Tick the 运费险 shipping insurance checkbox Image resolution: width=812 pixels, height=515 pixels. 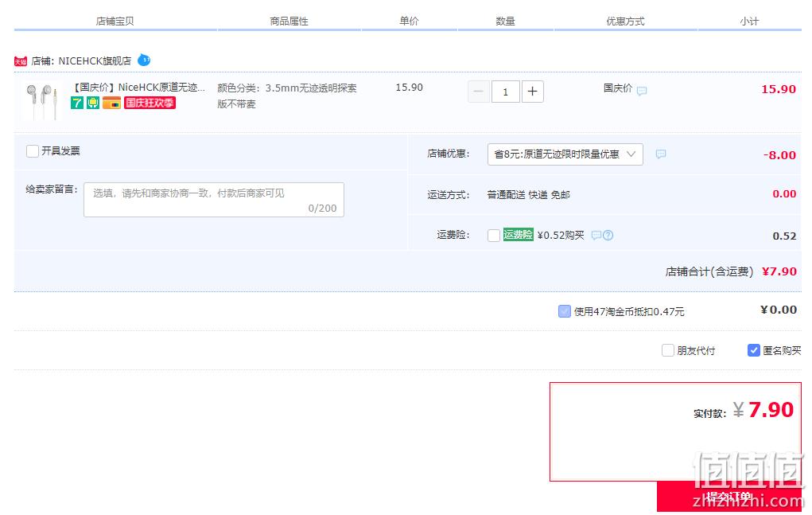tap(494, 236)
